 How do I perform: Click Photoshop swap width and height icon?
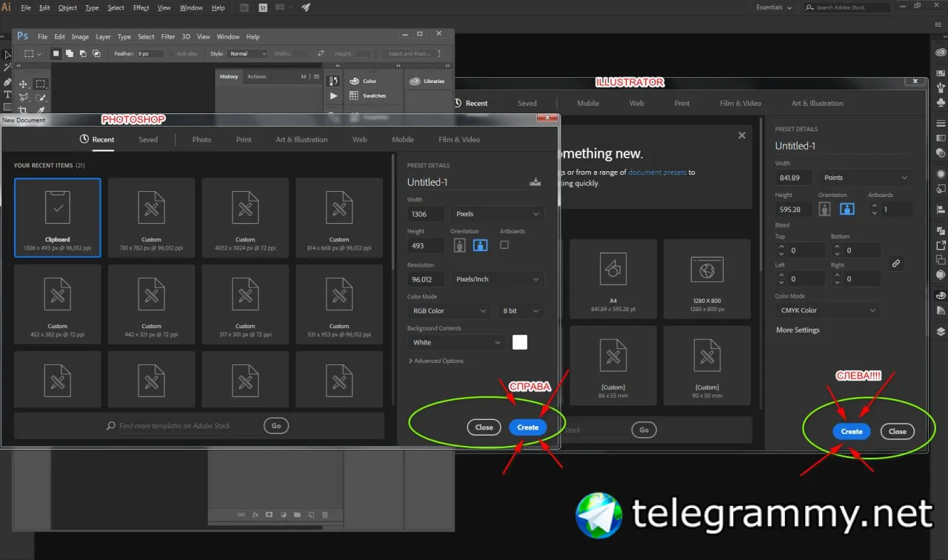(321, 53)
